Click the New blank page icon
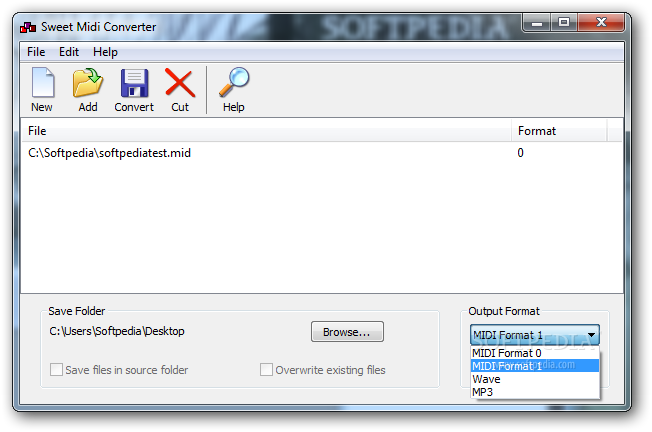The image size is (652, 432). (x=42, y=82)
